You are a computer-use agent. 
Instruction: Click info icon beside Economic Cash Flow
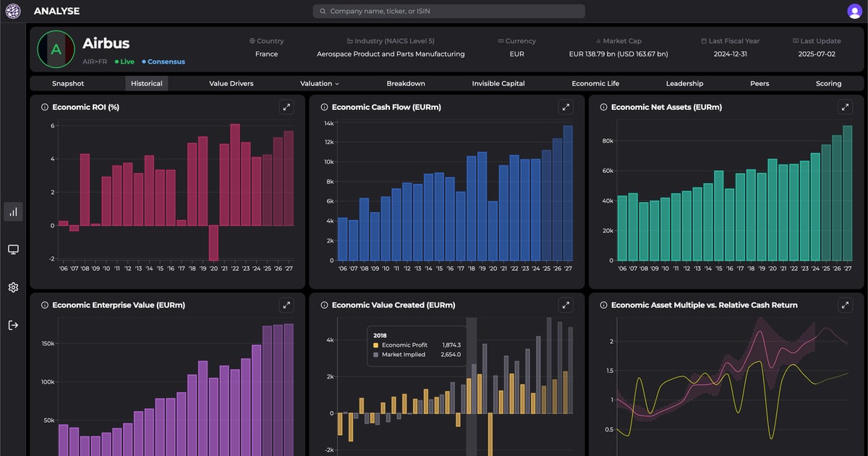[x=324, y=107]
